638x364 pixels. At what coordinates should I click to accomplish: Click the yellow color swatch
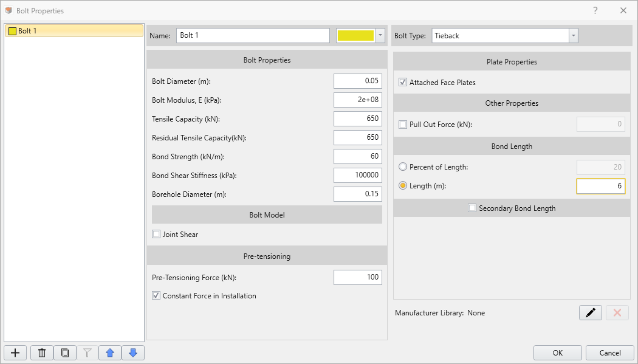[356, 35]
